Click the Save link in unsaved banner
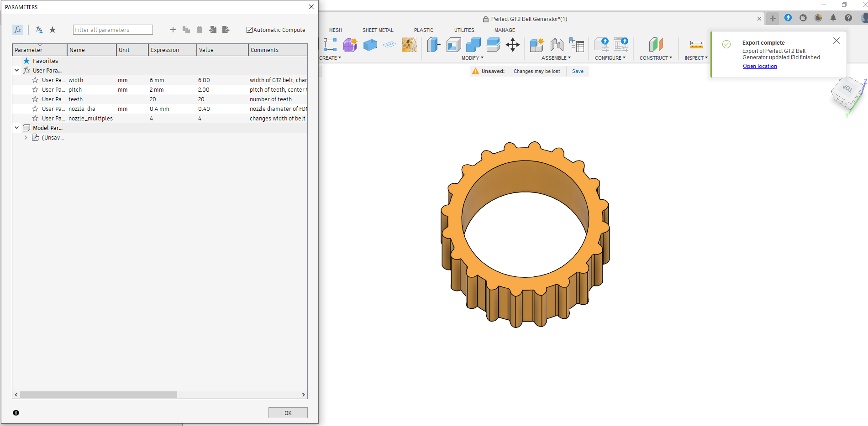868x426 pixels. pos(578,71)
